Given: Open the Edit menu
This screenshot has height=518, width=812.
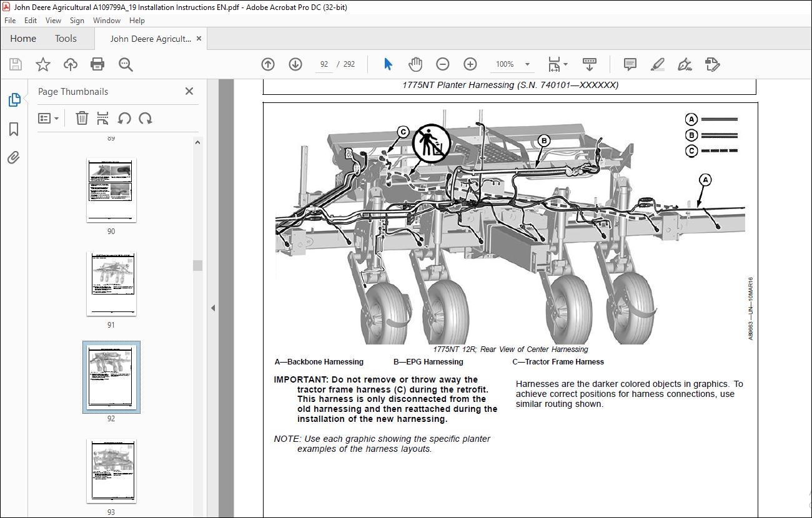Looking at the screenshot, I should tap(31, 21).
